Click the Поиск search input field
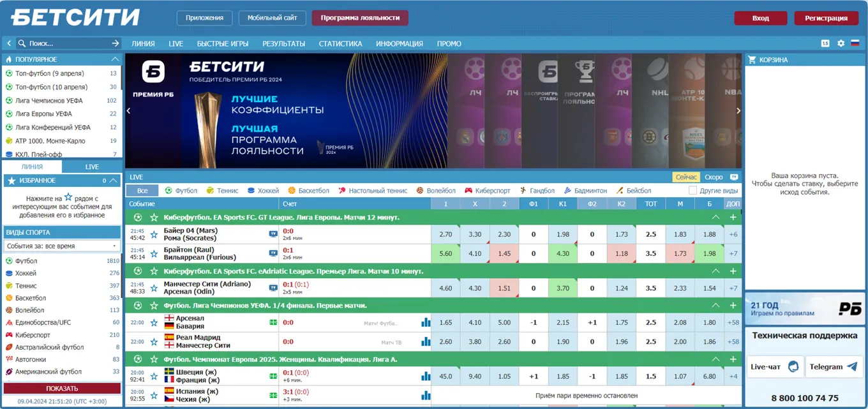 (68, 43)
